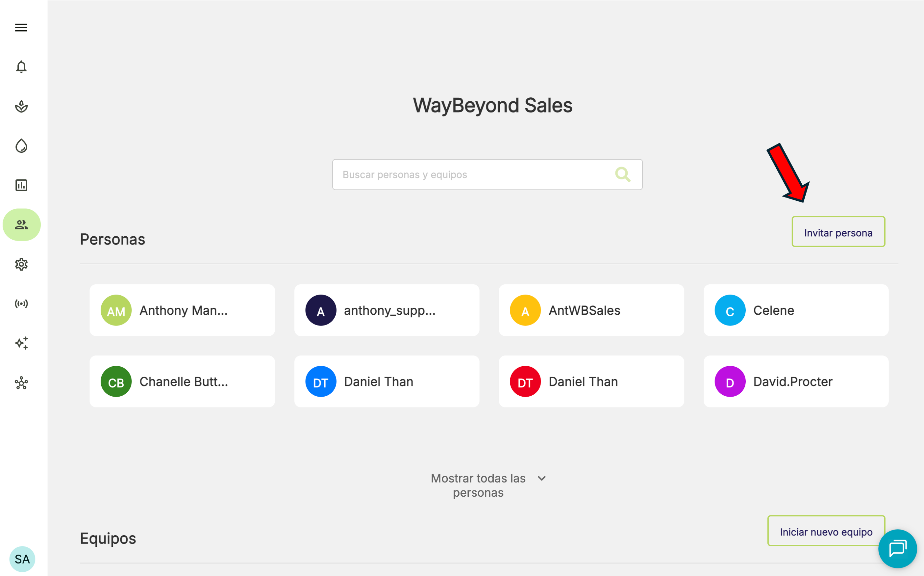Click the Invitar persona button
The height and width of the screenshot is (576, 924).
[x=838, y=232]
